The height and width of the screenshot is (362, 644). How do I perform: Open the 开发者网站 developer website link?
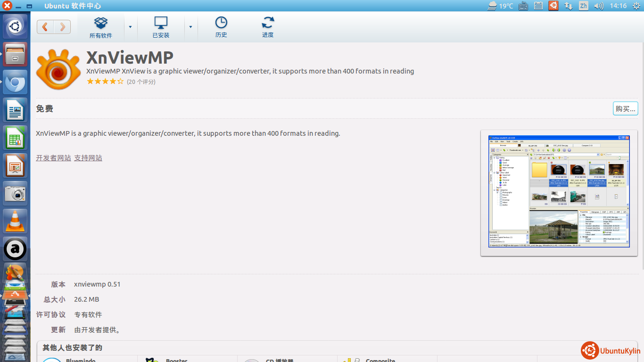click(53, 158)
